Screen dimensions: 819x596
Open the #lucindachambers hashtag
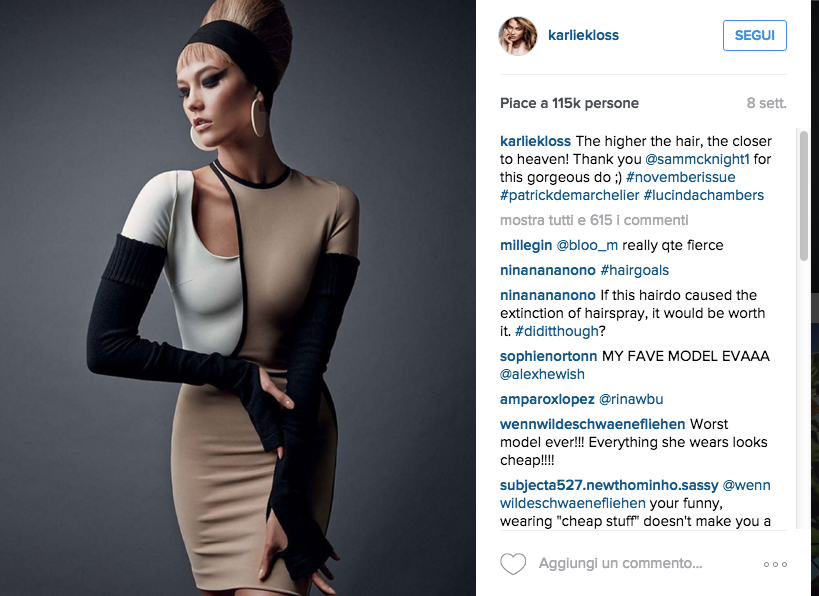pyautogui.click(x=704, y=195)
